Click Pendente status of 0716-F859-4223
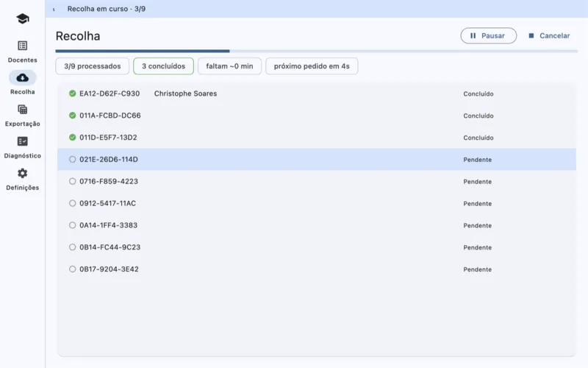The image size is (588, 368). pyautogui.click(x=477, y=182)
